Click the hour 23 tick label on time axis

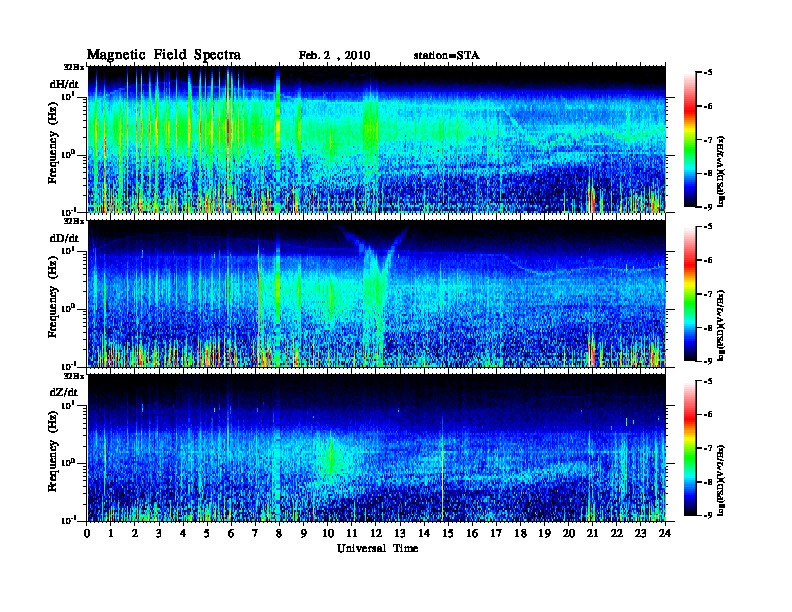[640, 533]
